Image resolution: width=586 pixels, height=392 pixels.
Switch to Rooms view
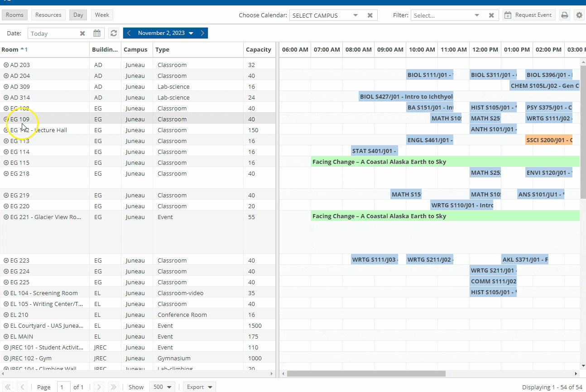[x=14, y=15]
